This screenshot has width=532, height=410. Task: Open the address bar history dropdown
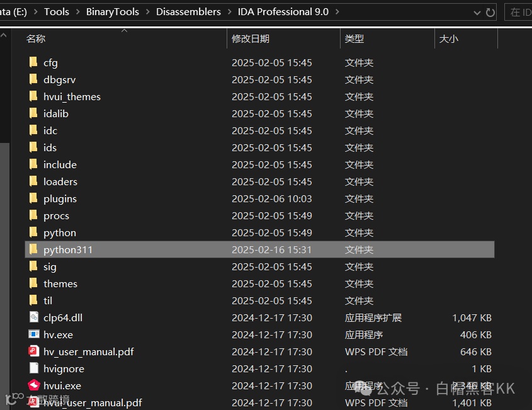[477, 12]
